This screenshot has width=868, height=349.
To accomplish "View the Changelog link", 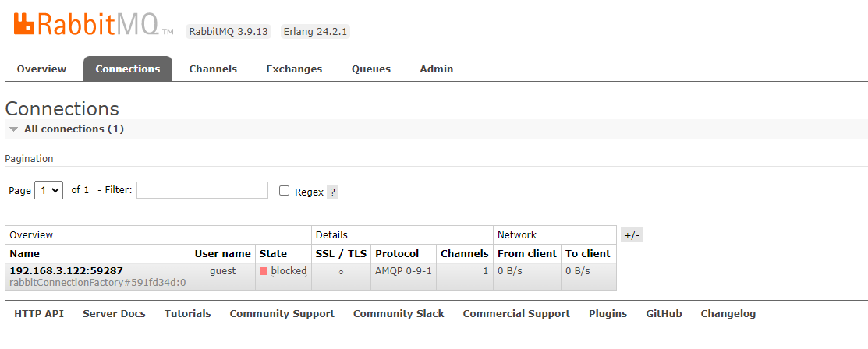I will (x=728, y=314).
